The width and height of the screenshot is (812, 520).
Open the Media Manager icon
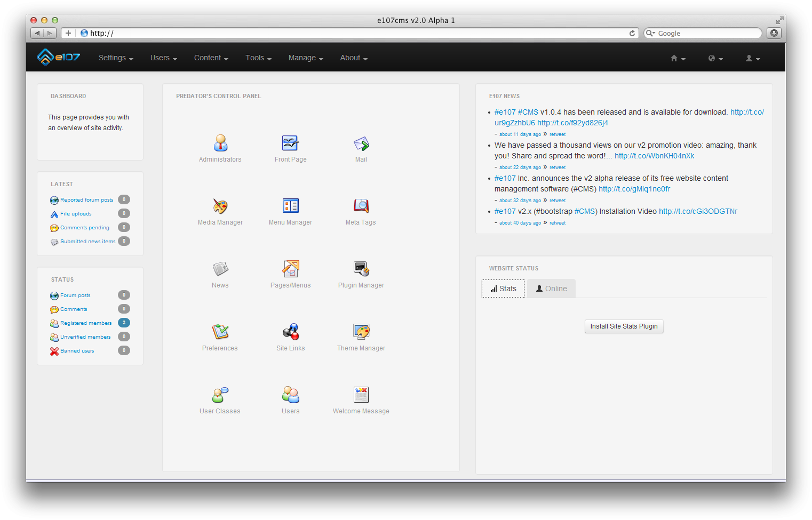click(x=220, y=206)
